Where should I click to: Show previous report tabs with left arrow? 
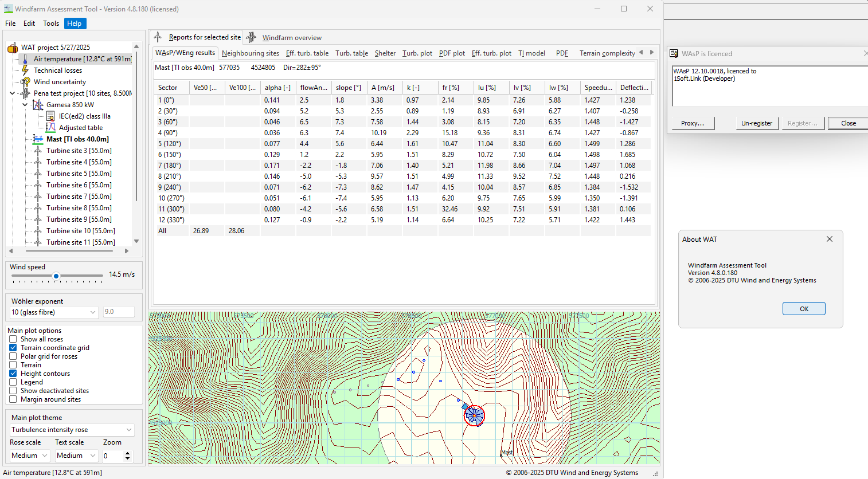(x=641, y=52)
